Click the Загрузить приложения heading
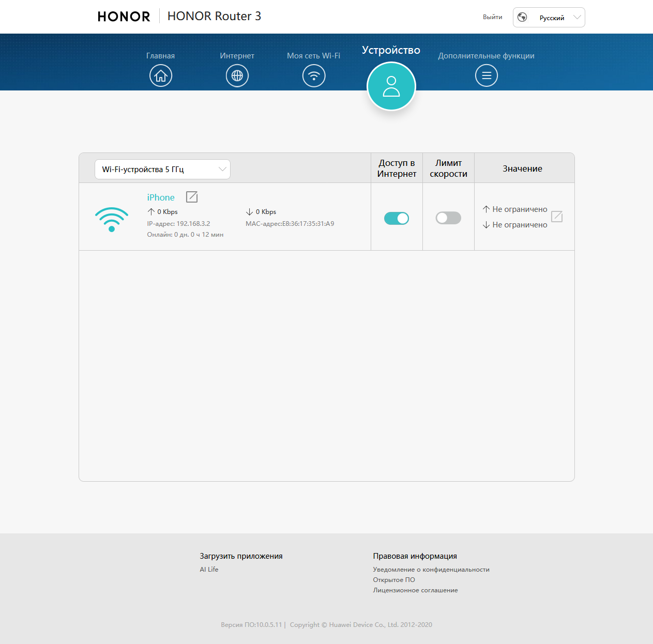This screenshot has width=653, height=644. pos(241,556)
